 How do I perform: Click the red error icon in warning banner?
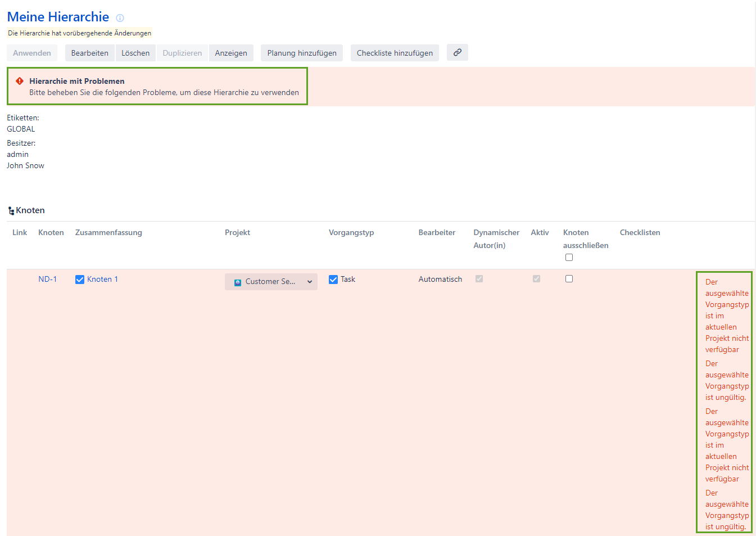(20, 81)
